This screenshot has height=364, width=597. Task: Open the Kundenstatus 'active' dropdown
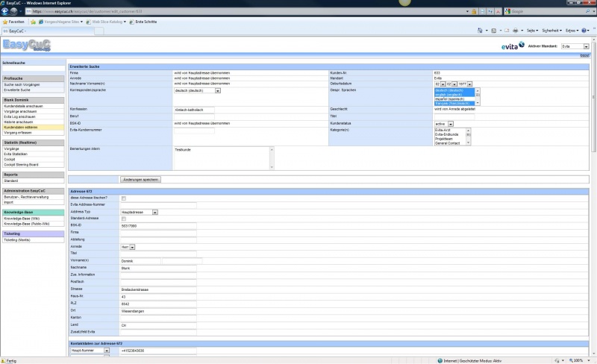pyautogui.click(x=444, y=124)
